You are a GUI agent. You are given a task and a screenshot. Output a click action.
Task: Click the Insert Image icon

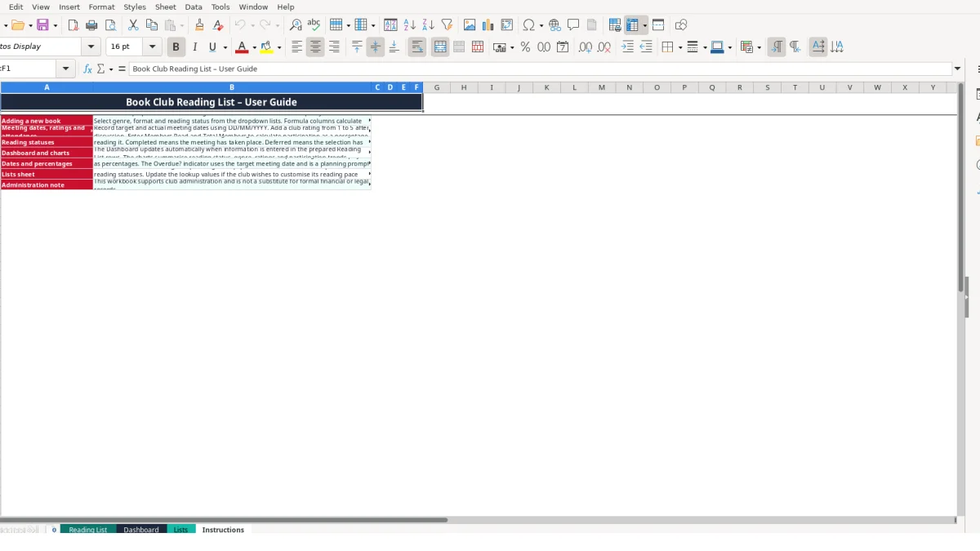[470, 25]
